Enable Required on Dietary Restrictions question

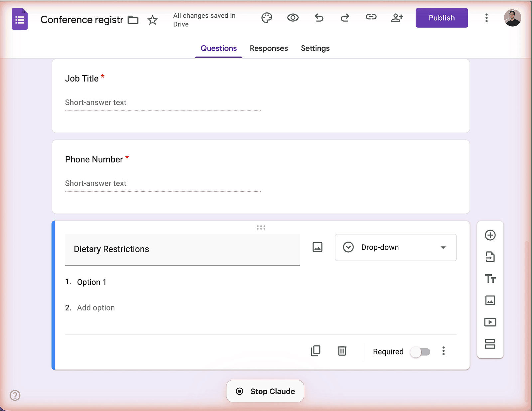420,352
